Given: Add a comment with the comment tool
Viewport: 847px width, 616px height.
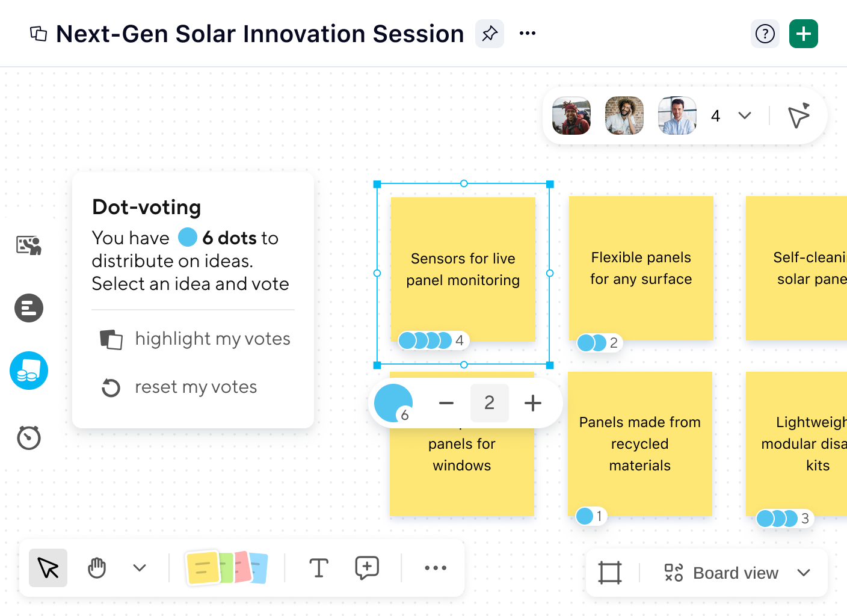Looking at the screenshot, I should click(x=367, y=567).
